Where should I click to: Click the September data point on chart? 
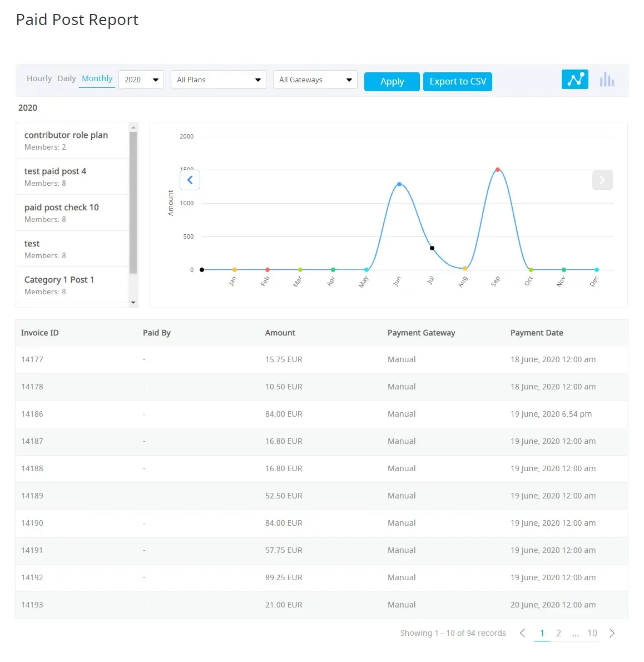point(497,170)
